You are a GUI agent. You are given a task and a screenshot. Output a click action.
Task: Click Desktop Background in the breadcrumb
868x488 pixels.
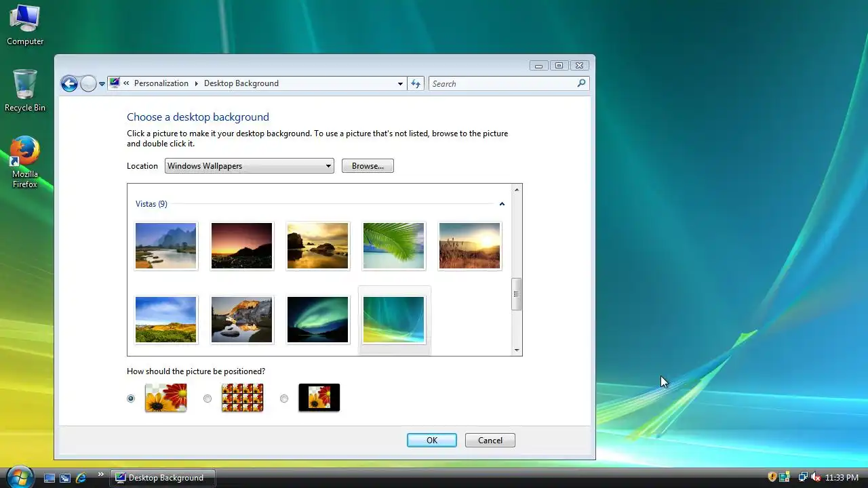(x=241, y=83)
